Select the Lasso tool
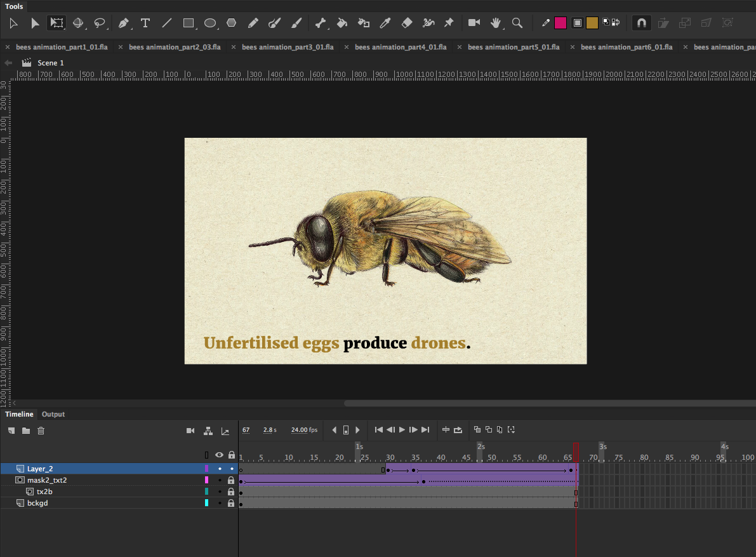This screenshot has width=756, height=557. pos(99,23)
